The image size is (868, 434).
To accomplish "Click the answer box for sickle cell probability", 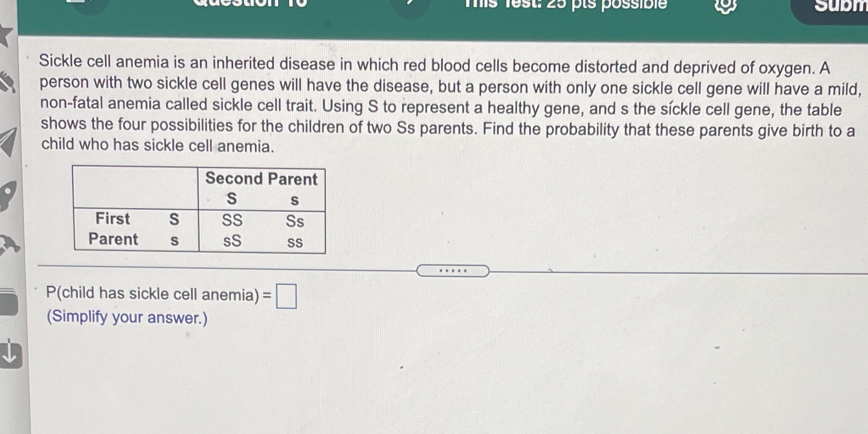I will (x=286, y=297).
